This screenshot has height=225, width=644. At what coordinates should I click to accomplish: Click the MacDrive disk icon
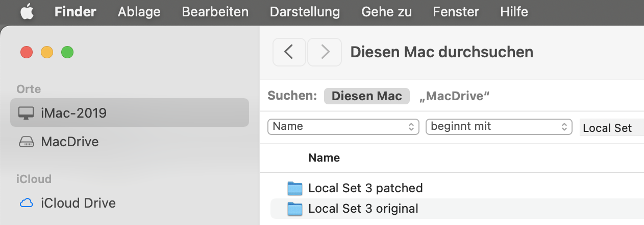[26, 142]
